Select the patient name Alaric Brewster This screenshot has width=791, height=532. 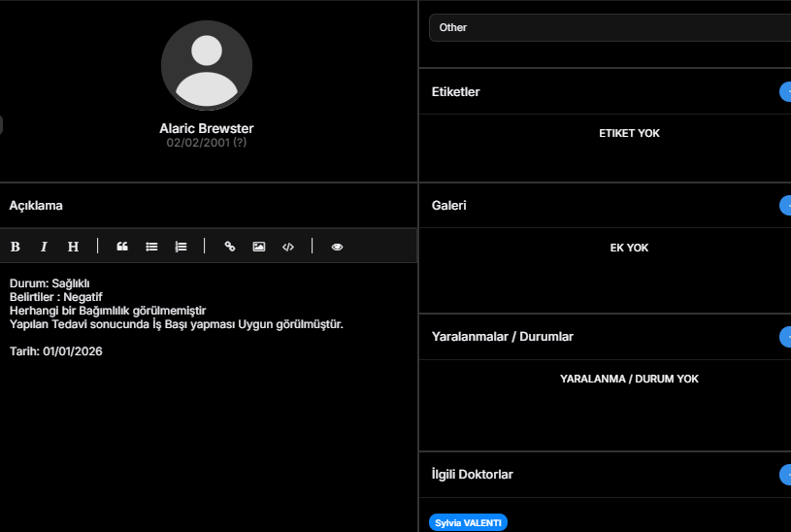coord(207,128)
